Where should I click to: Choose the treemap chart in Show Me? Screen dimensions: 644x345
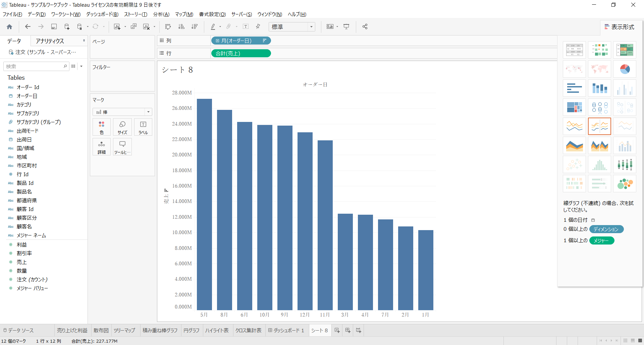click(x=574, y=108)
